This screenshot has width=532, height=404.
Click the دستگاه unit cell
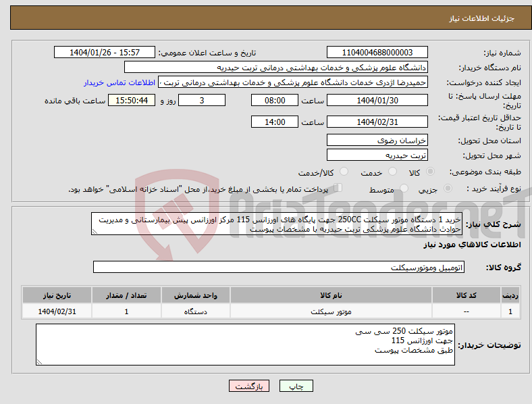pos(196,311)
